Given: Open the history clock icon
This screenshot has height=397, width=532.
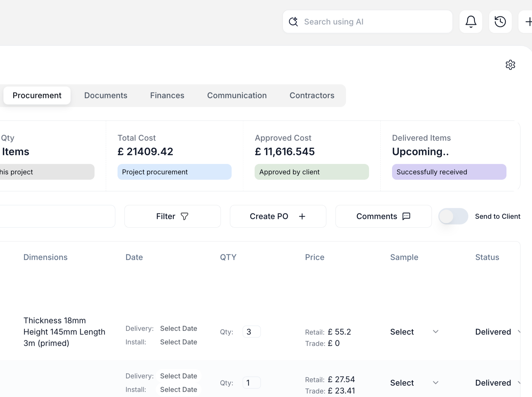Looking at the screenshot, I should click(x=500, y=22).
